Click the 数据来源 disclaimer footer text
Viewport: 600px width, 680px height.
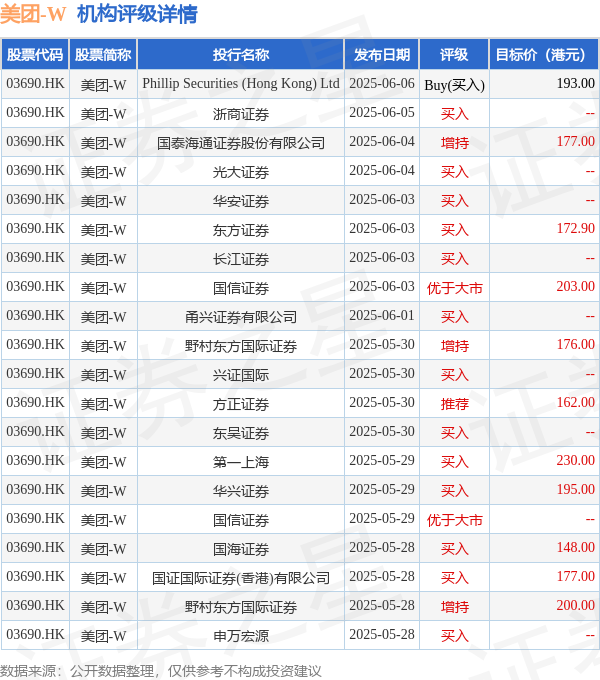point(160,671)
